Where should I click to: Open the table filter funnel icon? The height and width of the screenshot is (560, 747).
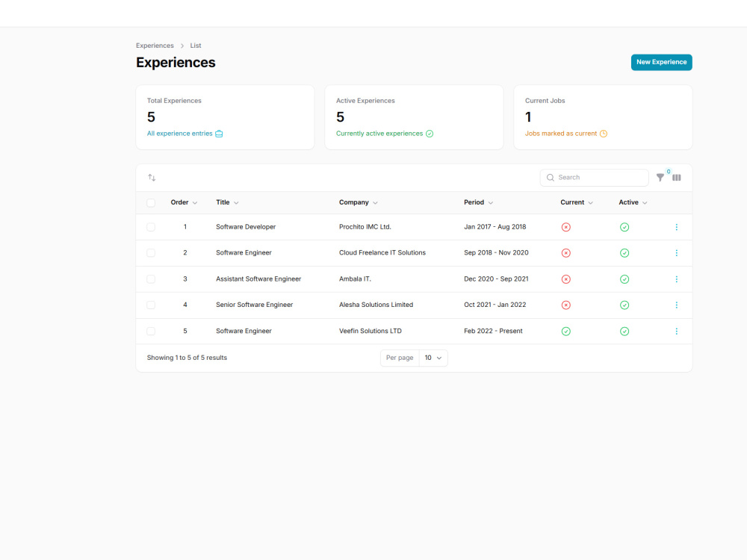tap(660, 178)
